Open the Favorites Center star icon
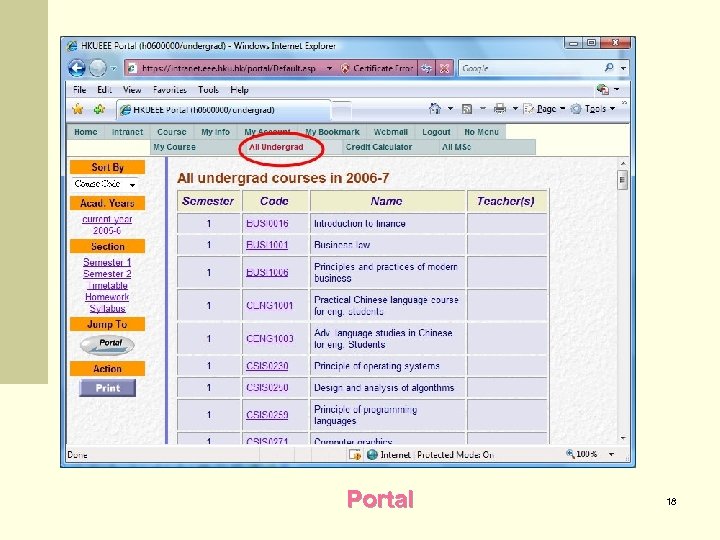The image size is (720, 540). [78, 109]
